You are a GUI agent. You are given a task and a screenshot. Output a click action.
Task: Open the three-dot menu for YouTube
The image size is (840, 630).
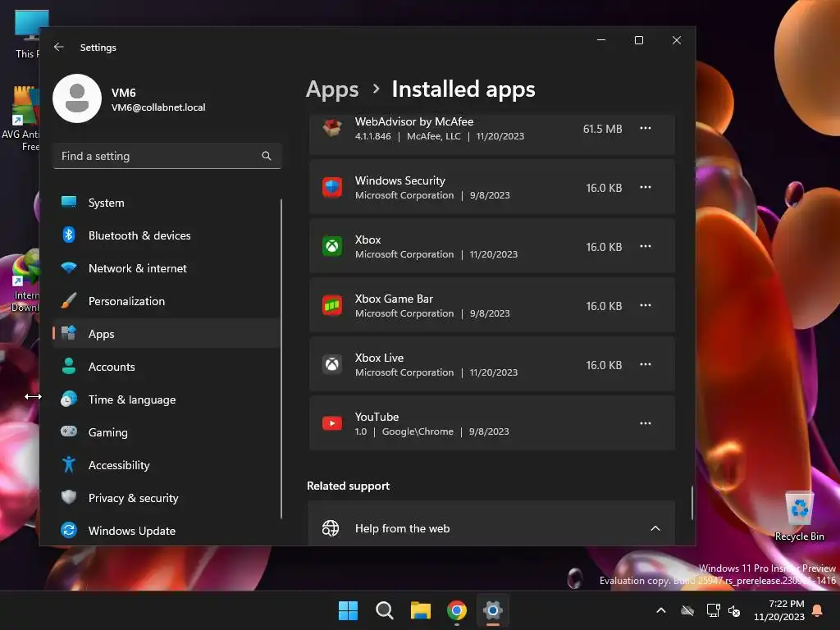646,423
